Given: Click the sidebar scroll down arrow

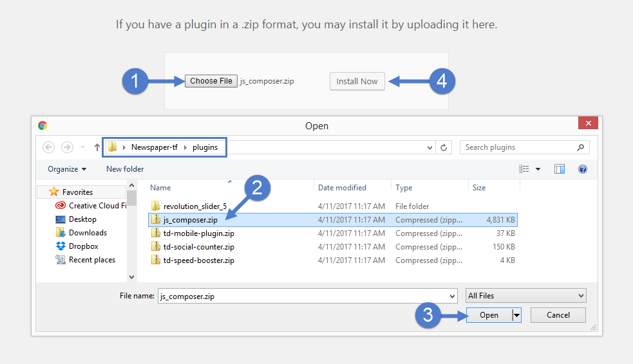Looking at the screenshot, I should coord(131,277).
